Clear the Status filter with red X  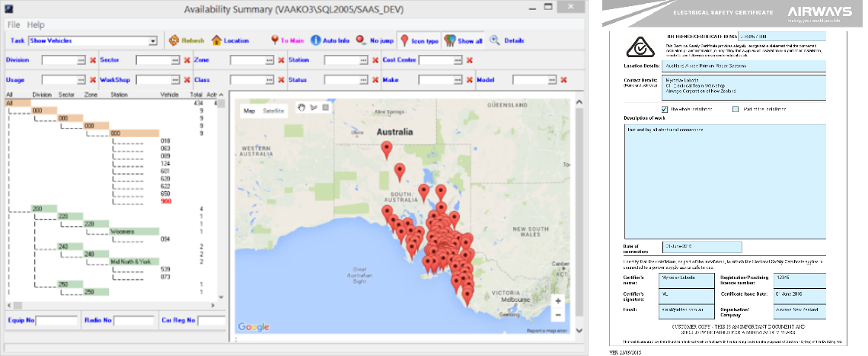[375, 80]
